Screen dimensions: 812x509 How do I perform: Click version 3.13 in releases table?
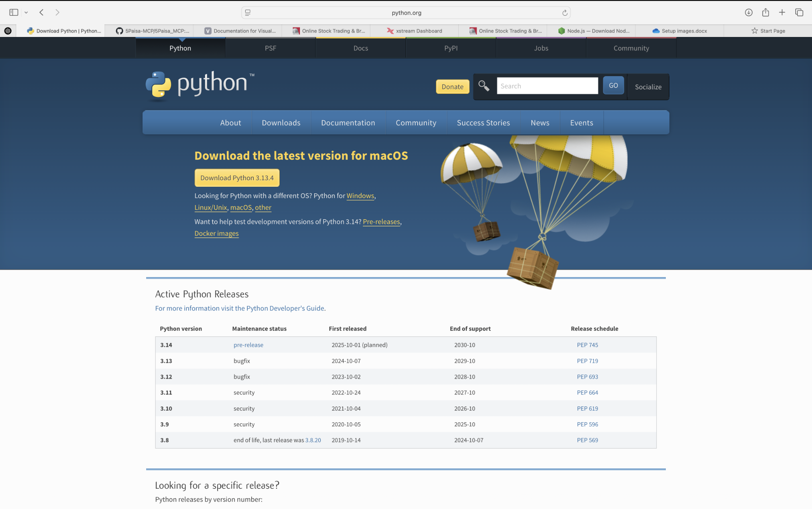(x=166, y=361)
